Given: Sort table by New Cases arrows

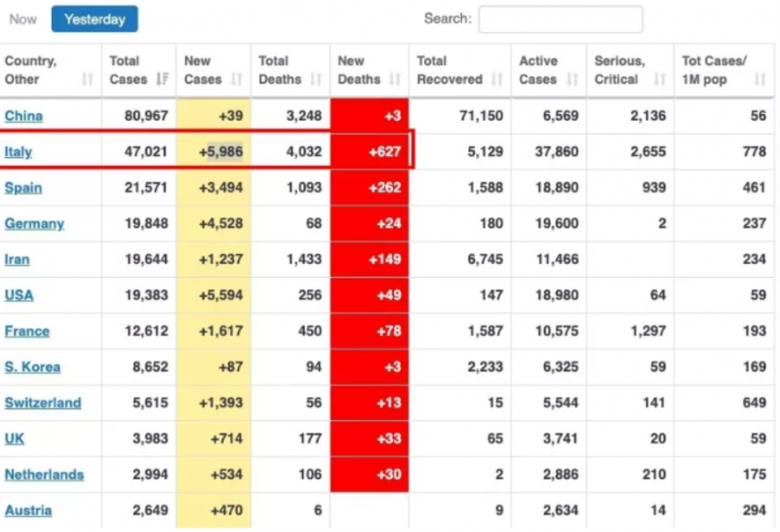Looking at the screenshot, I should tap(237, 80).
